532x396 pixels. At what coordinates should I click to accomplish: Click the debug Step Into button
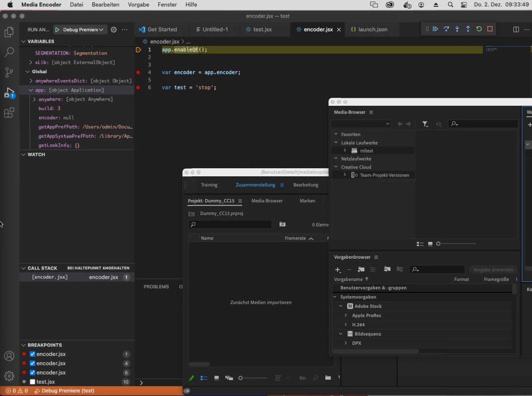(457, 29)
